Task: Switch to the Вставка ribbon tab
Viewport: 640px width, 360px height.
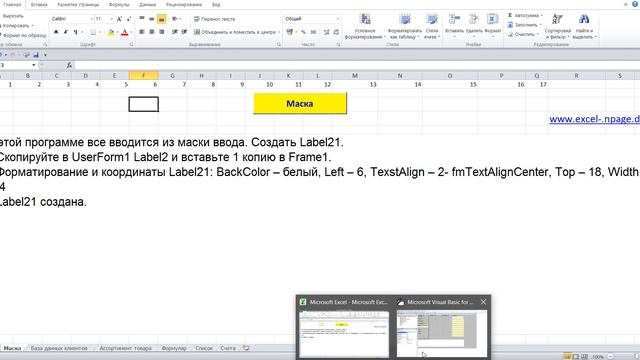Action: (x=39, y=4)
